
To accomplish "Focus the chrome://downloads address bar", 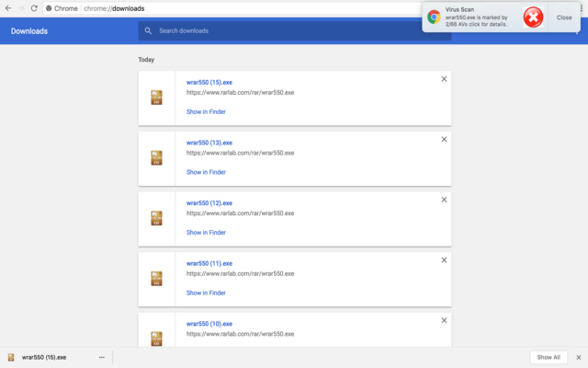I will click(232, 8).
